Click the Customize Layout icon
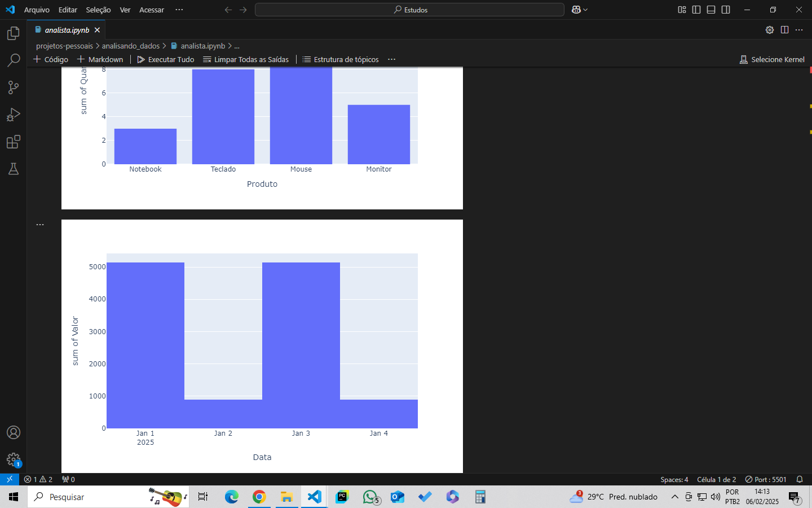Image resolution: width=812 pixels, height=508 pixels. tap(682, 10)
